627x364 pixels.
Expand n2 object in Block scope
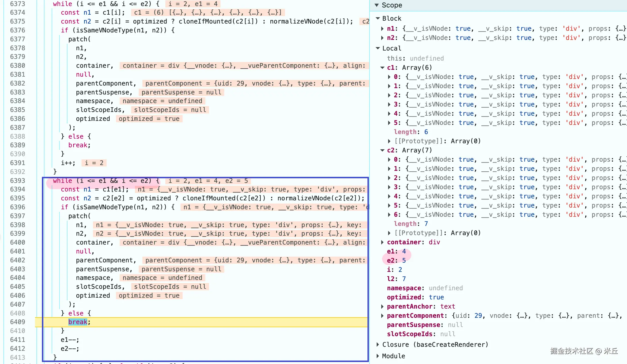(382, 38)
